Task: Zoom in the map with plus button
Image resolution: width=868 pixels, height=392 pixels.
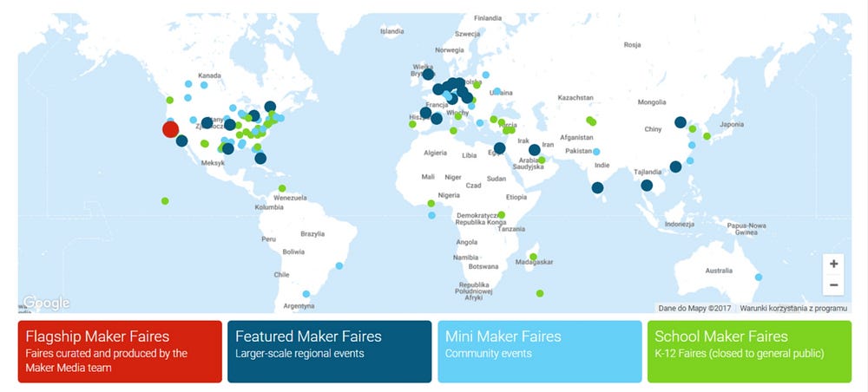Action: coord(833,264)
